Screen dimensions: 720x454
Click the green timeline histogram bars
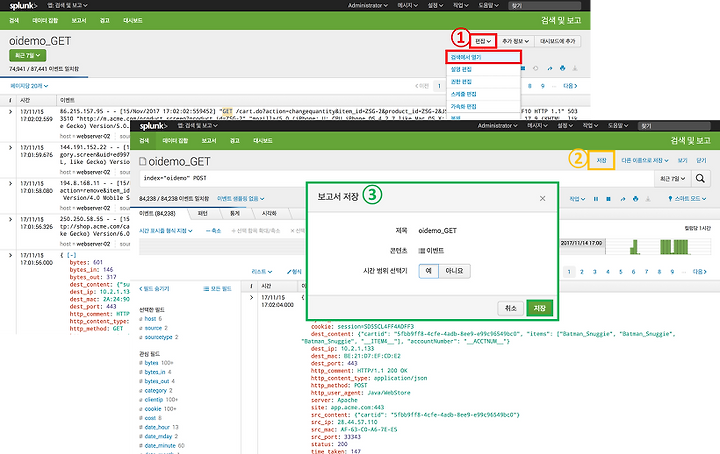(660, 247)
